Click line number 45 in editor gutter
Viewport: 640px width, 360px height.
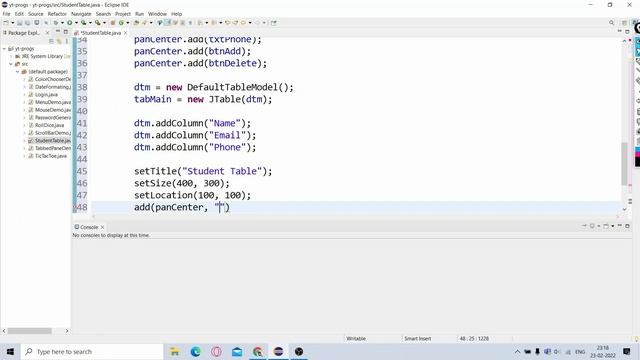coord(82,171)
